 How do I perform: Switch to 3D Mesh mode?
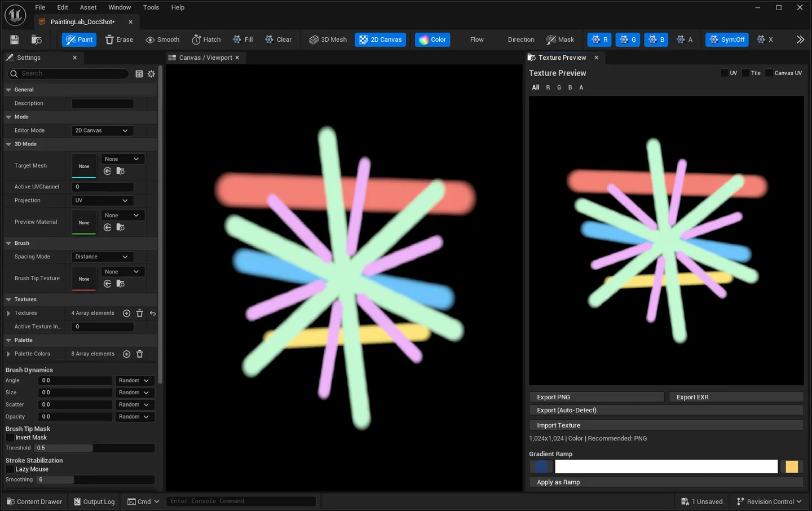328,39
